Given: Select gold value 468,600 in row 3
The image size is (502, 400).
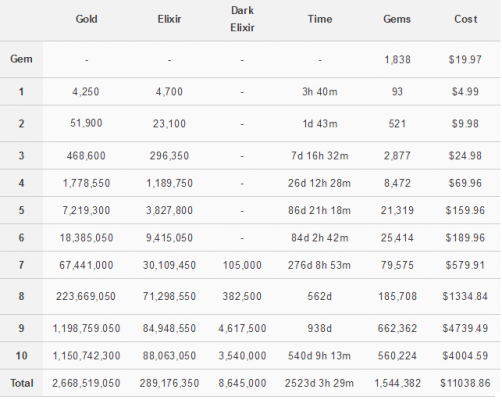Looking at the screenshot, I should click(x=86, y=156).
